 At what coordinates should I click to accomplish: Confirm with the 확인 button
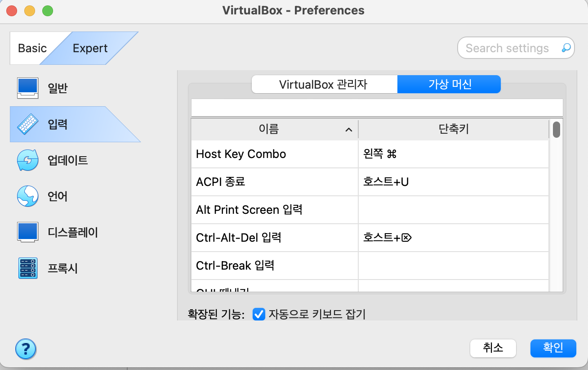(x=553, y=348)
